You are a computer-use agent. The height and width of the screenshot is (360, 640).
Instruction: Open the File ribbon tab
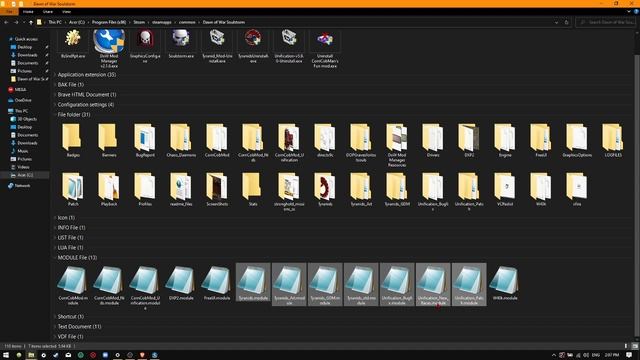[x=9, y=12]
